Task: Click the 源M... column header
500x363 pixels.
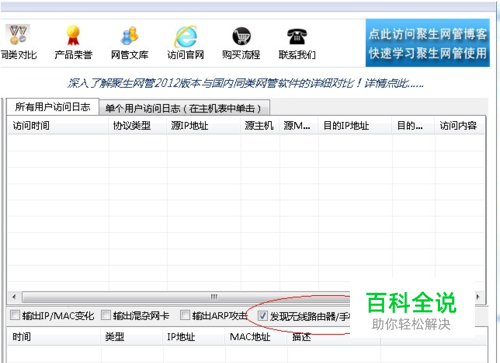Action: (x=299, y=126)
